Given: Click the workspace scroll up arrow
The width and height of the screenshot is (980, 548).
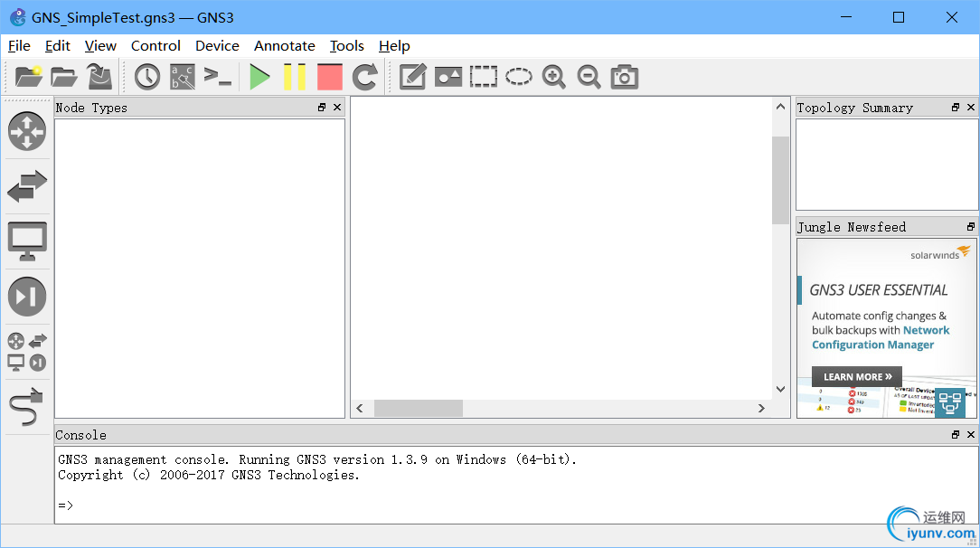Looking at the screenshot, I should (x=780, y=107).
